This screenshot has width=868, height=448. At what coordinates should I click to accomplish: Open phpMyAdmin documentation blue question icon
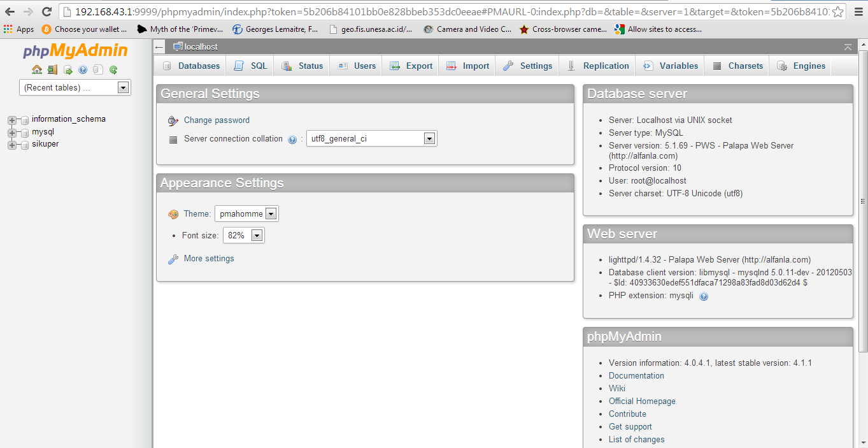point(83,69)
